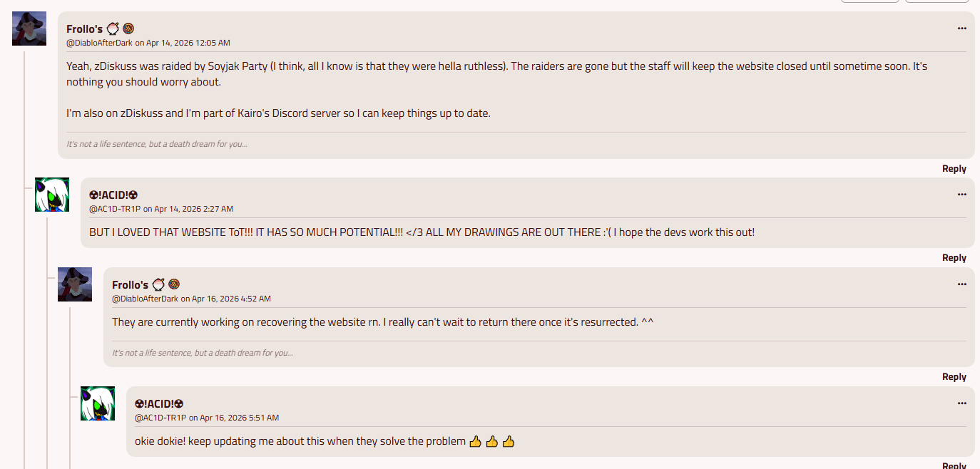
Task: Click the orange badge on Frollo's Apr 16 comment
Action: 174,284
